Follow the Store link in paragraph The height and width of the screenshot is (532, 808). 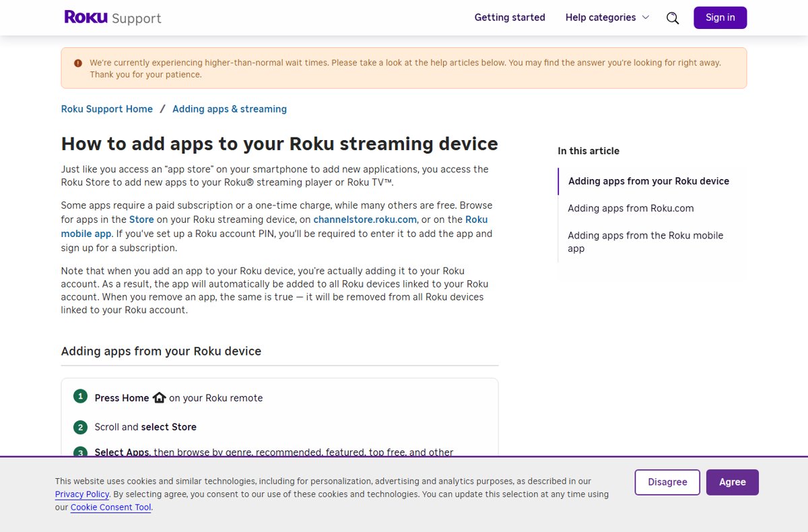[141, 220]
